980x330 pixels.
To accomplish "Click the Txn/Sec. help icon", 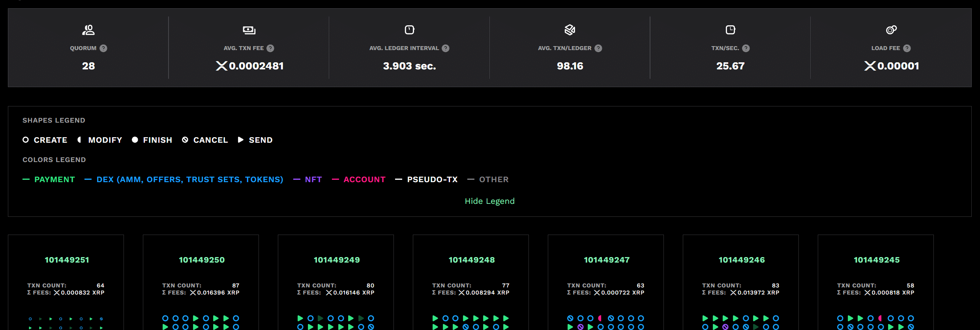I will click(746, 48).
